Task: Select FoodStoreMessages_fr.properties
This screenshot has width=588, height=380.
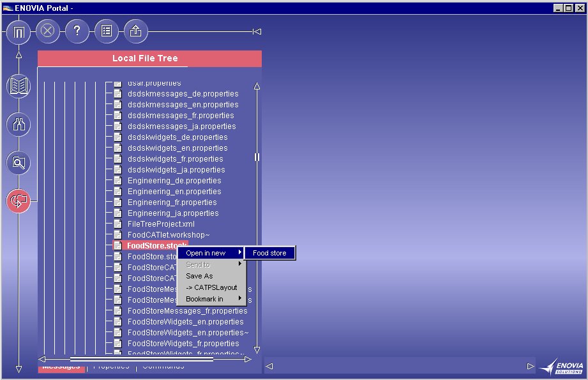Action: click(188, 311)
